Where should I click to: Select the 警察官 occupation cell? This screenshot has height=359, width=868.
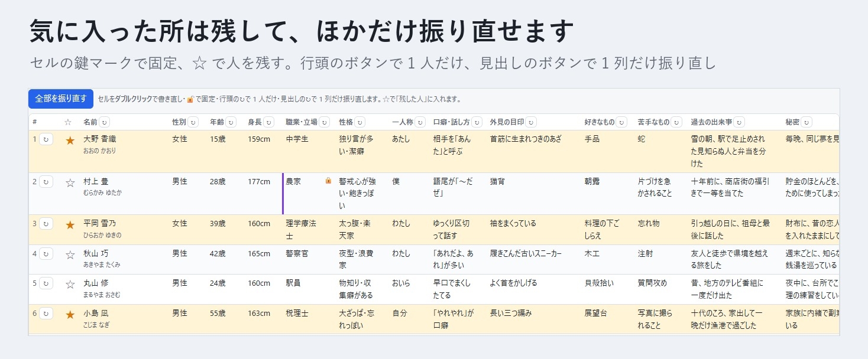(309, 259)
